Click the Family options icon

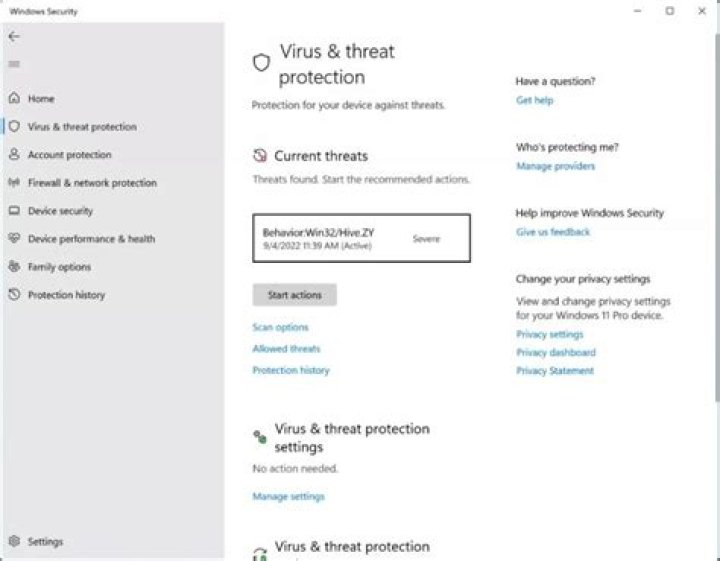(14, 267)
